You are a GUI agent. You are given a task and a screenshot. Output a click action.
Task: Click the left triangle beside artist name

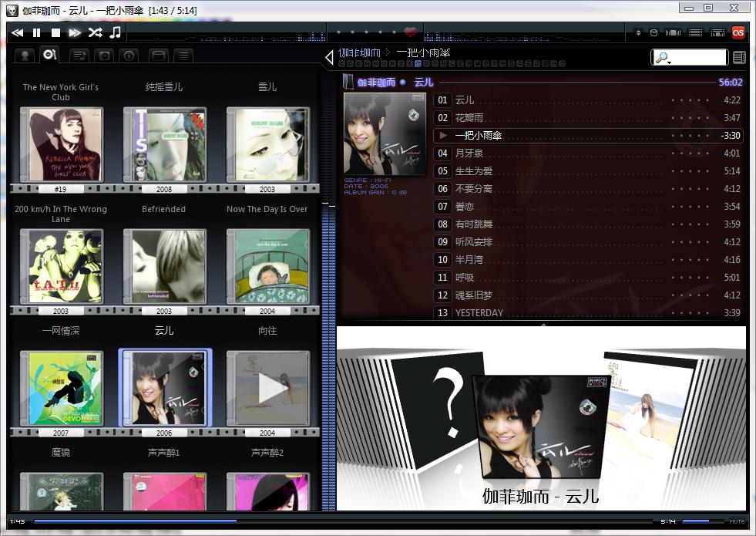[x=329, y=57]
